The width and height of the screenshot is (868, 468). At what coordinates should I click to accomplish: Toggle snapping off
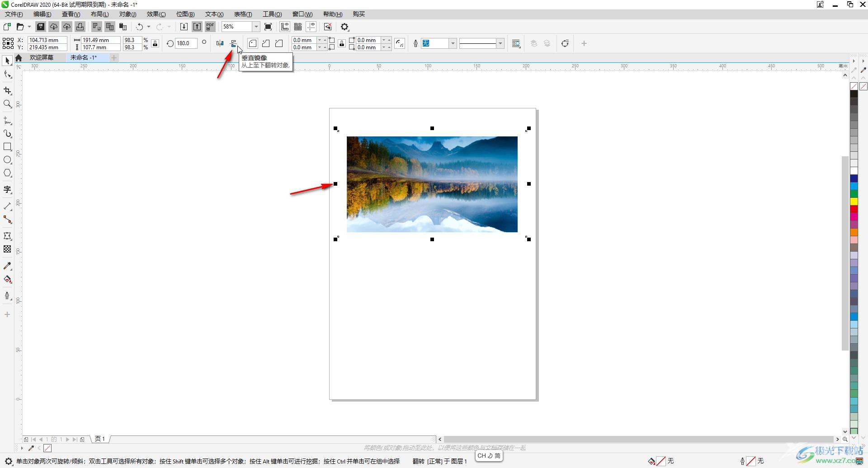tap(328, 27)
